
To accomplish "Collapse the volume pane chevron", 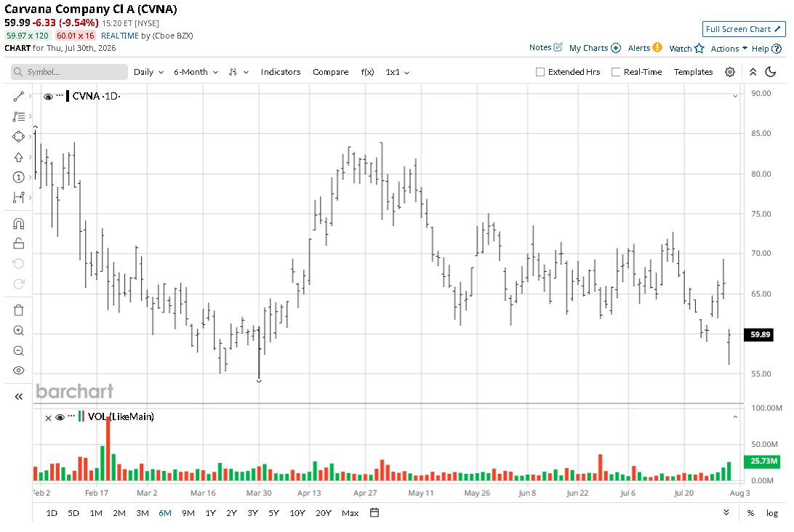I will pos(735,417).
